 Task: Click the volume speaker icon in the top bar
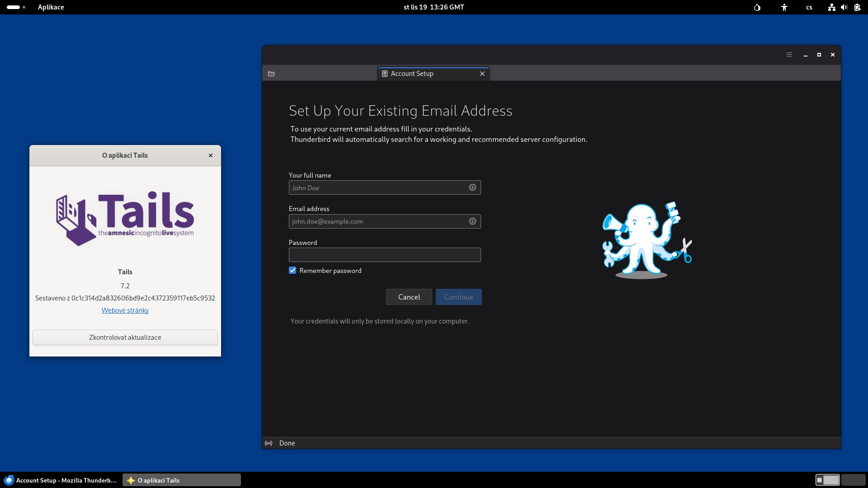(x=844, y=7)
